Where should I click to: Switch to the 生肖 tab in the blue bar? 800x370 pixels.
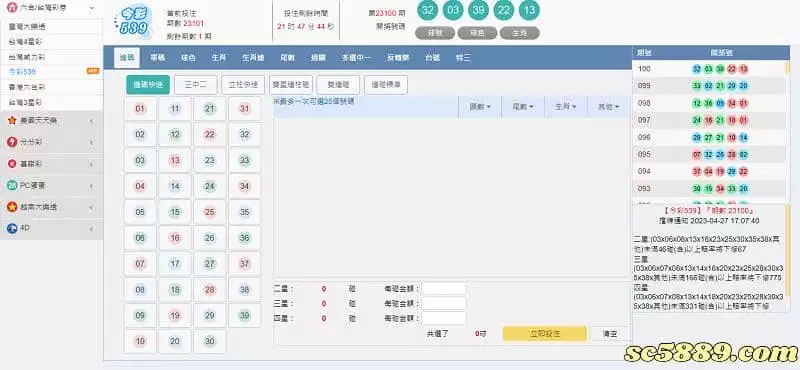point(219,58)
